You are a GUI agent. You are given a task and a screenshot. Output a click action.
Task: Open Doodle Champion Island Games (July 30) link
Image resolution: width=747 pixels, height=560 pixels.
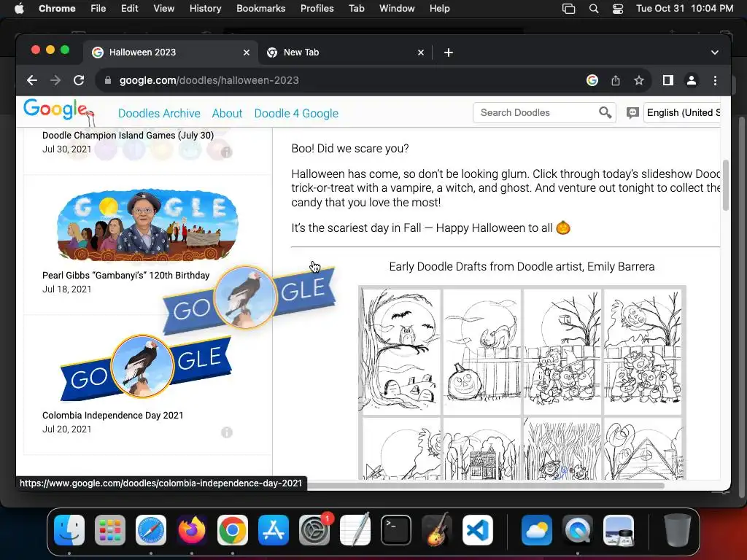tap(128, 135)
